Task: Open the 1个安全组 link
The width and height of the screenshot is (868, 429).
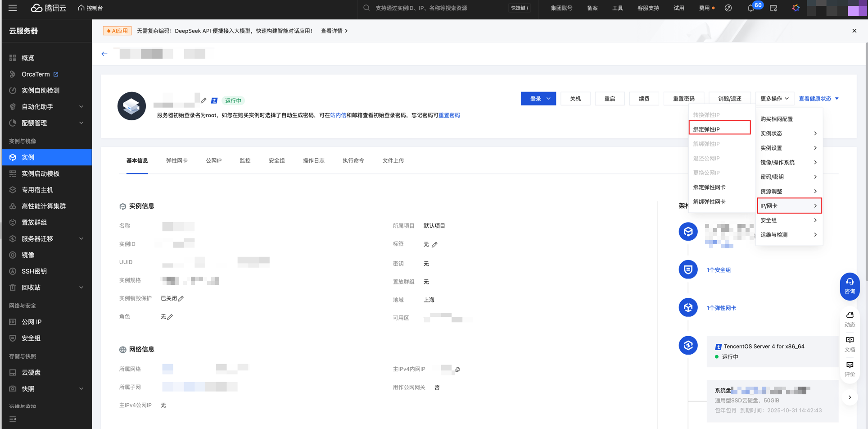Action: coord(719,270)
